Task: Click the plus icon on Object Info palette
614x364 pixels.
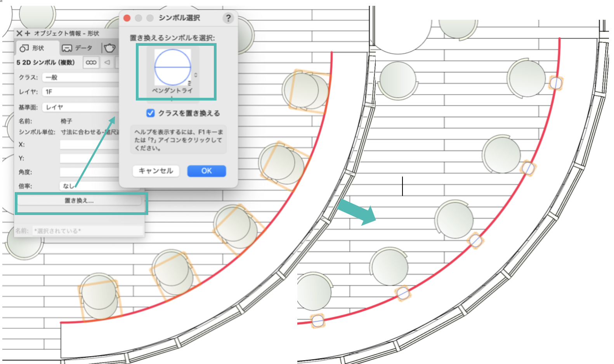Action: (28, 33)
